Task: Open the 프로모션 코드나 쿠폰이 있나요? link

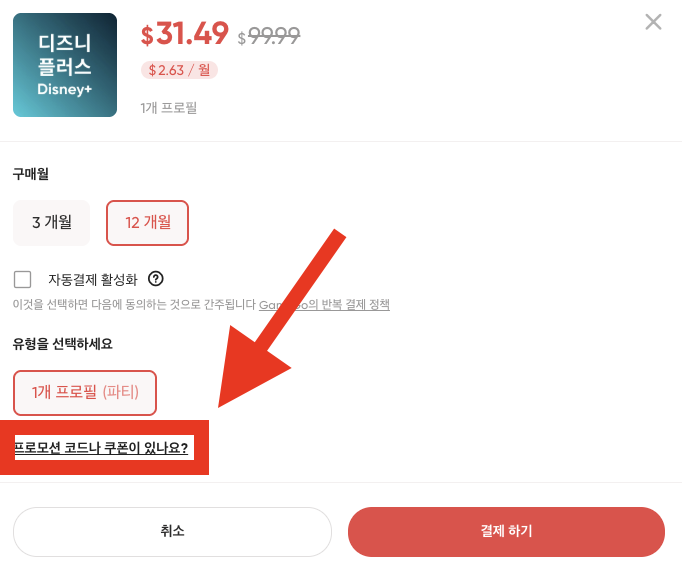Action: [101, 448]
